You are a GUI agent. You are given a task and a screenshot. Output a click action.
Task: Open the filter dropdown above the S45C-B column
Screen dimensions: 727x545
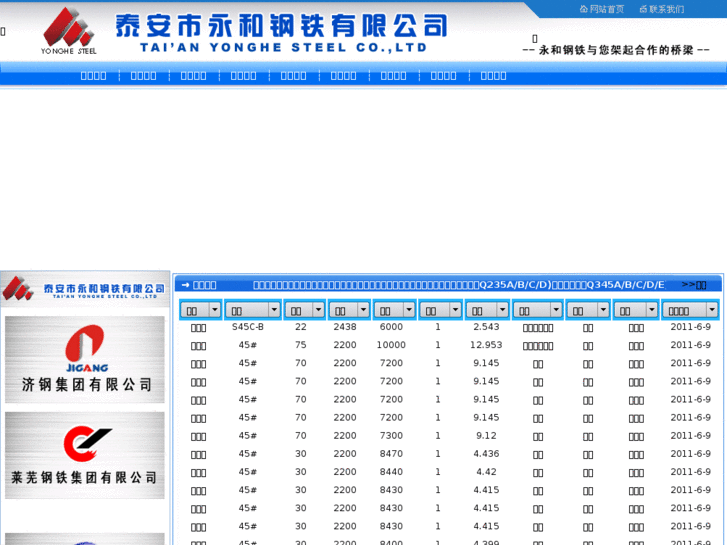pyautogui.click(x=253, y=310)
